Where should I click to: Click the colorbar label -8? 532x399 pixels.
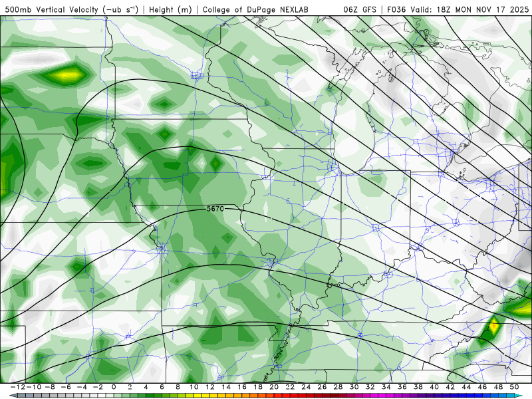click(50, 387)
